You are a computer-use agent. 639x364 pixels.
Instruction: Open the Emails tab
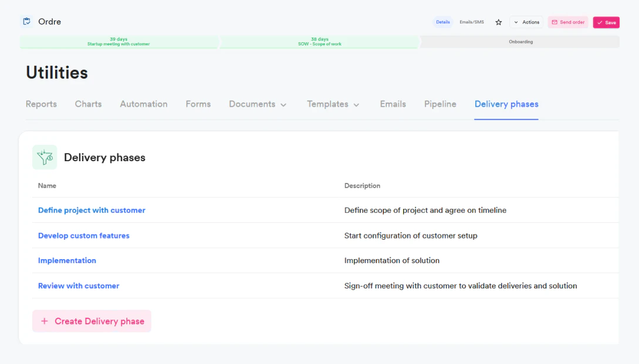pos(393,104)
